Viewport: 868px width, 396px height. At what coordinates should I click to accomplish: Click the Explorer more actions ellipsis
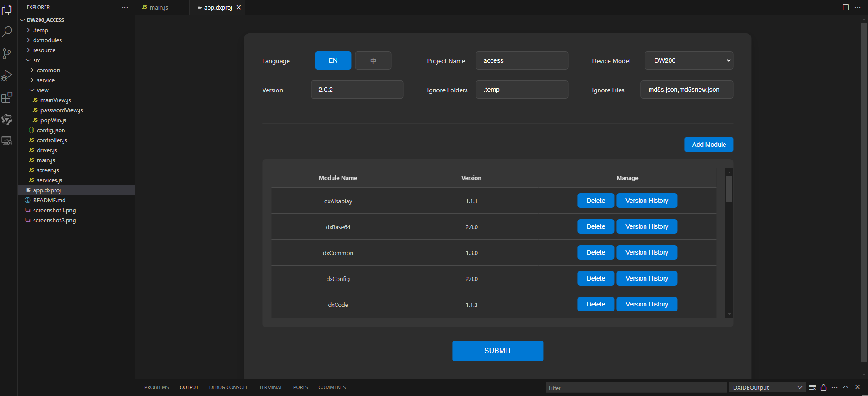point(125,7)
